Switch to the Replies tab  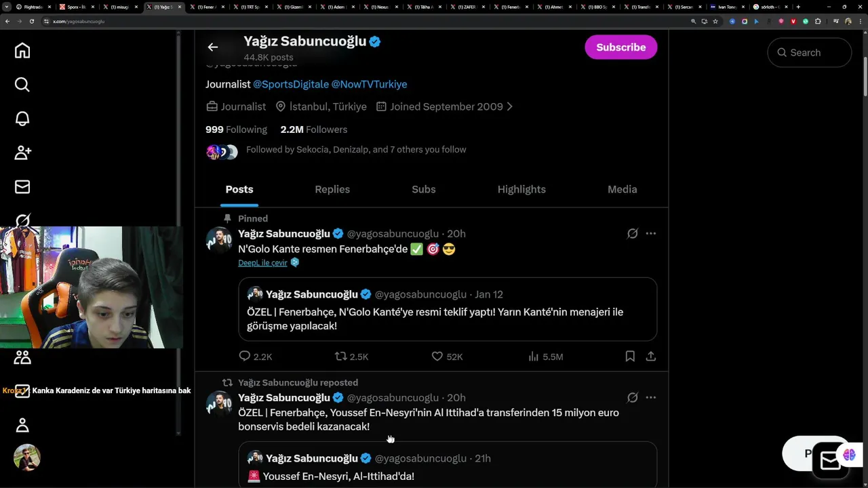point(332,190)
